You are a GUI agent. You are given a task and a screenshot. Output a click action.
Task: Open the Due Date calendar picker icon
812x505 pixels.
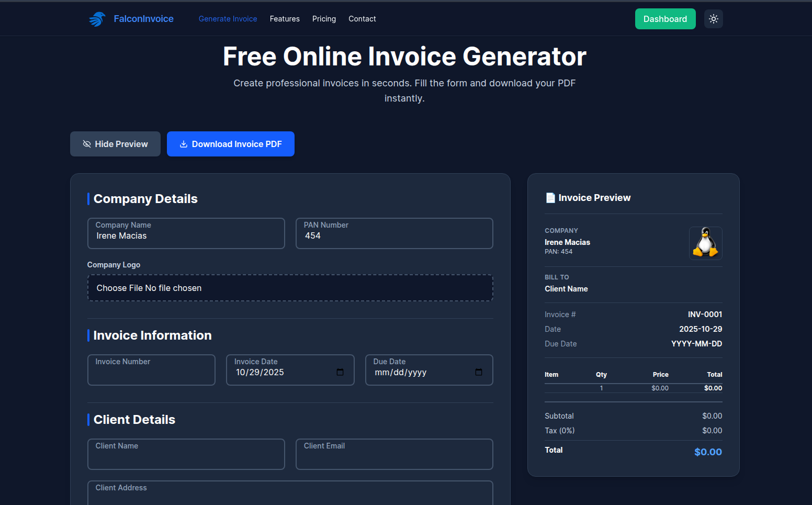(478, 372)
